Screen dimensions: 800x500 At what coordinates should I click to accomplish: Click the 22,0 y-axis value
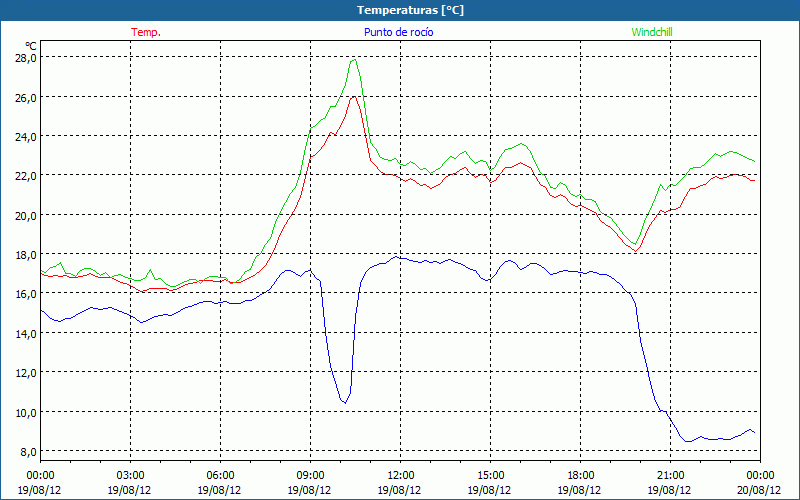click(25, 176)
